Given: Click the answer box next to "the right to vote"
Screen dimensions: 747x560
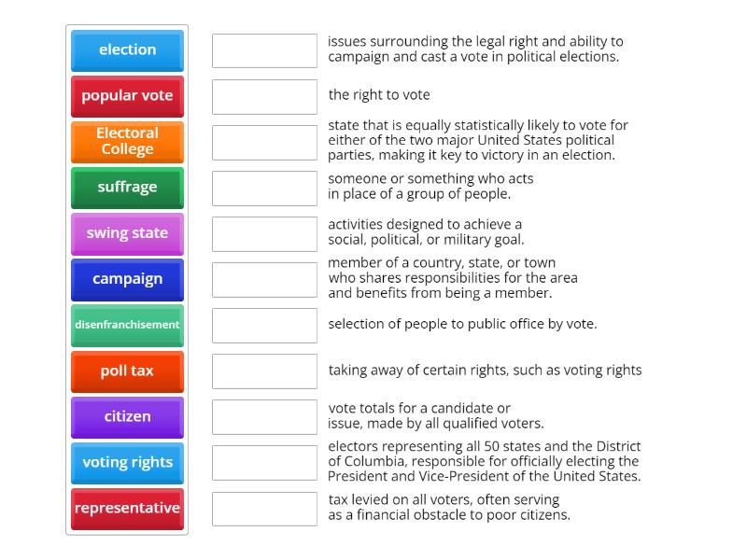Looking at the screenshot, I should (264, 94).
